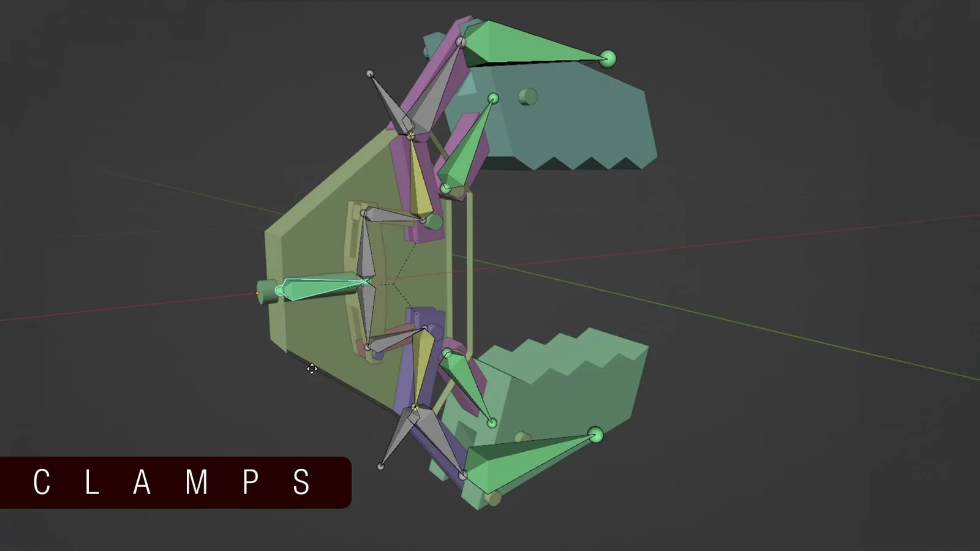The height and width of the screenshot is (551, 980).
Task: Click the 3D cursor crosshair in the viewport
Action: [x=312, y=369]
